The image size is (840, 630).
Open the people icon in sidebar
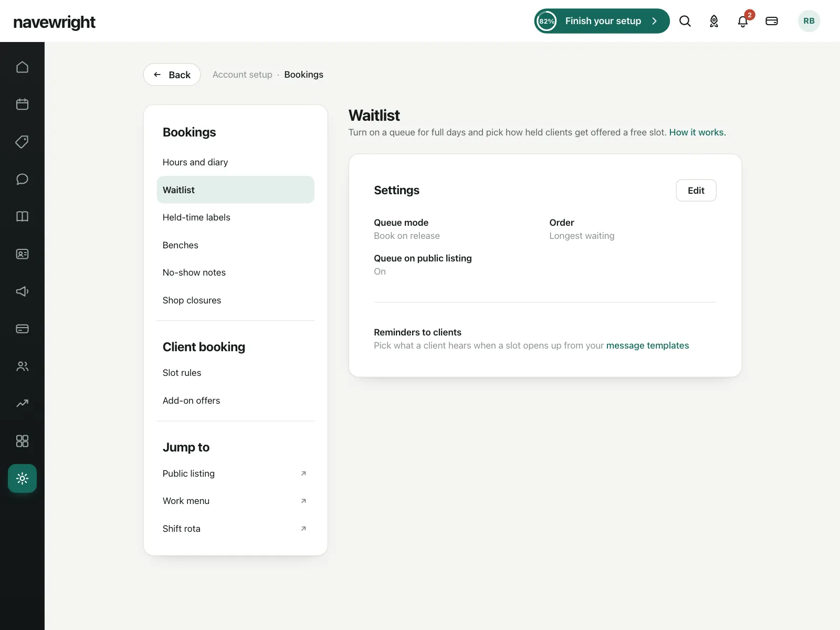[22, 366]
